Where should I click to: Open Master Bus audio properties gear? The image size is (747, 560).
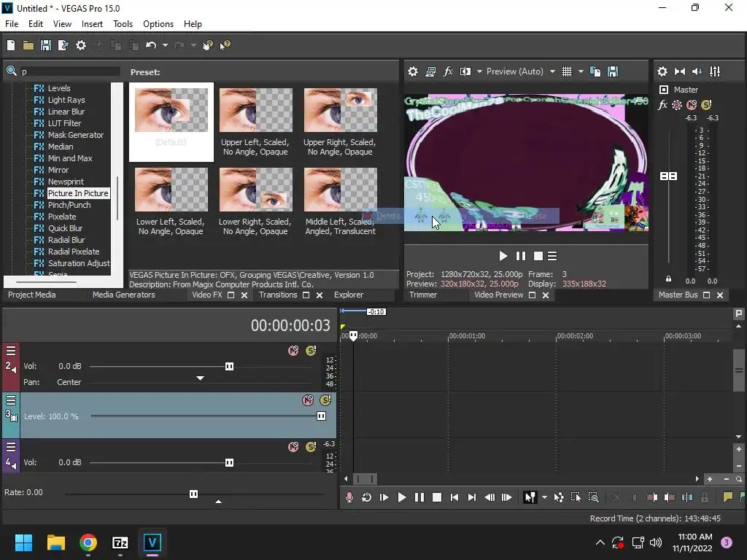tap(662, 71)
